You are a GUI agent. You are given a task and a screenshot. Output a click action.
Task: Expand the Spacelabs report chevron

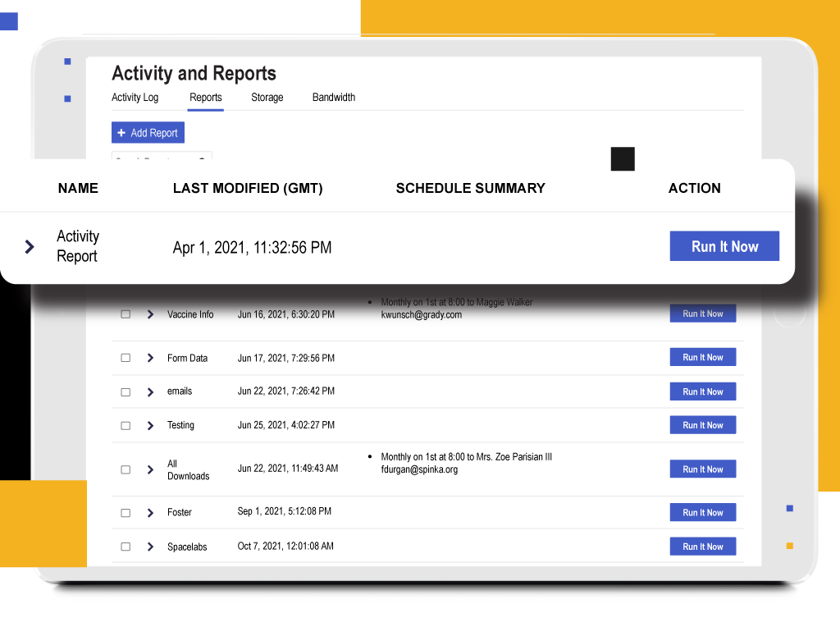[150, 547]
